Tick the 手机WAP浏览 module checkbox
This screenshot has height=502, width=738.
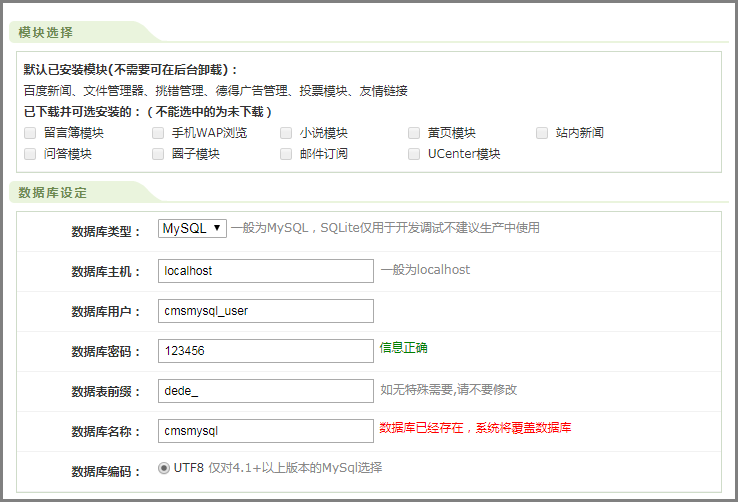click(158, 133)
